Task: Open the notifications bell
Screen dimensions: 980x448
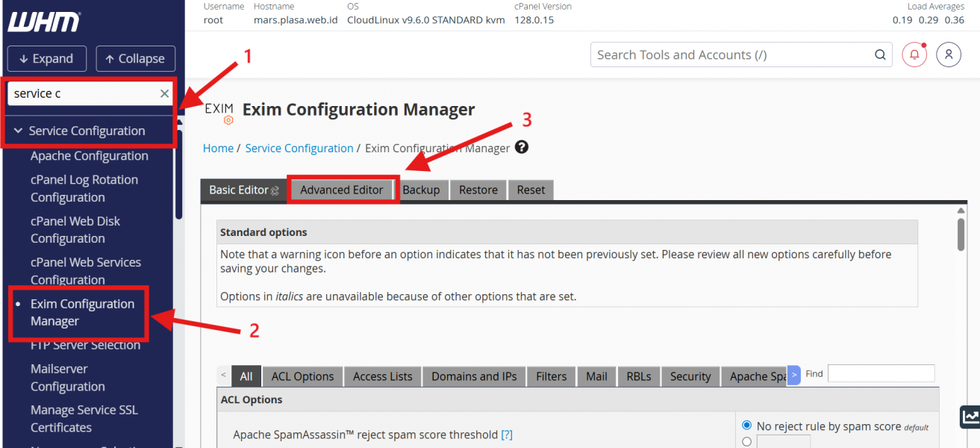Action: pos(914,55)
